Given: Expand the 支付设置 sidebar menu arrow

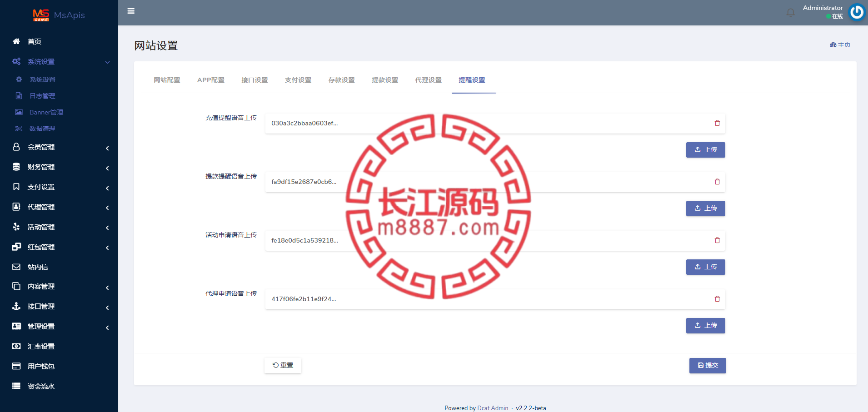Looking at the screenshot, I should tap(107, 188).
